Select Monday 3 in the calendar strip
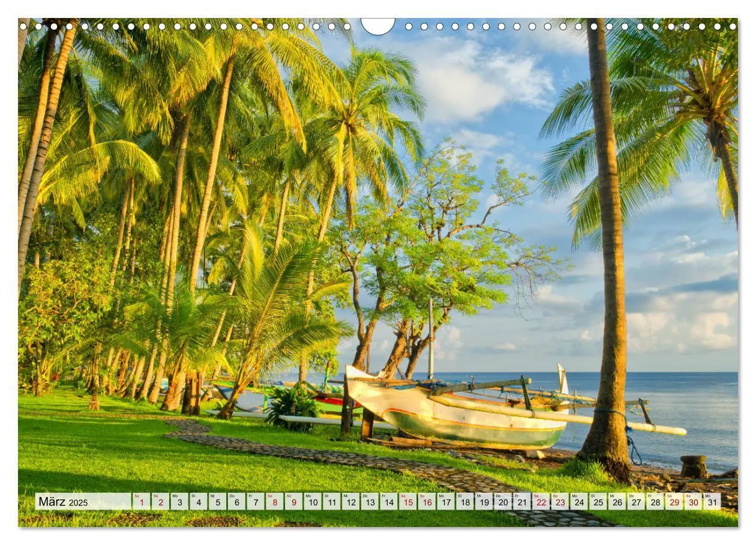The image size is (756, 545). coord(179,502)
